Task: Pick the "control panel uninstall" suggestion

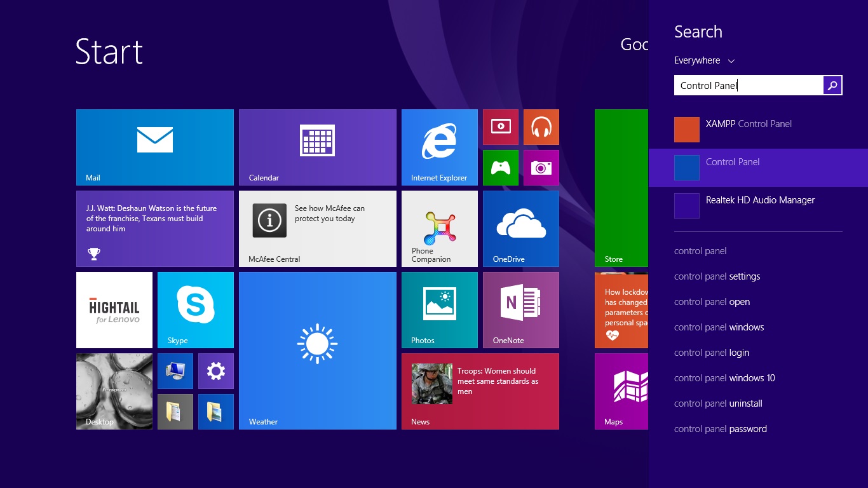Action: (718, 403)
